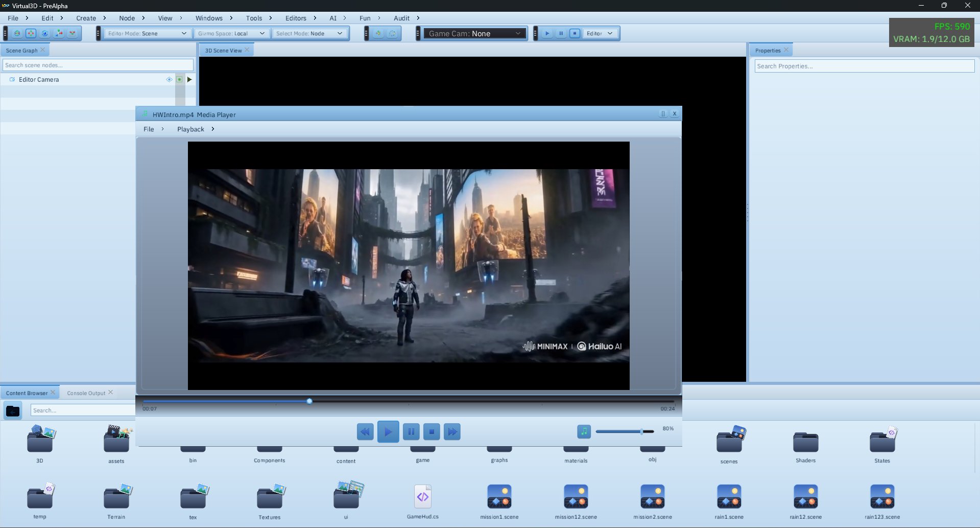Go back with content browser back arrow
The image size is (980, 528).
13,410
